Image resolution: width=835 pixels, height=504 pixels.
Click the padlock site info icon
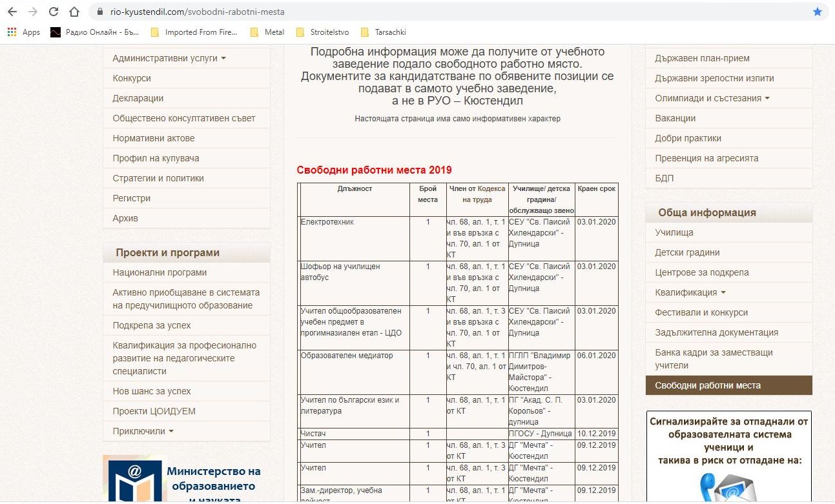coord(99,12)
